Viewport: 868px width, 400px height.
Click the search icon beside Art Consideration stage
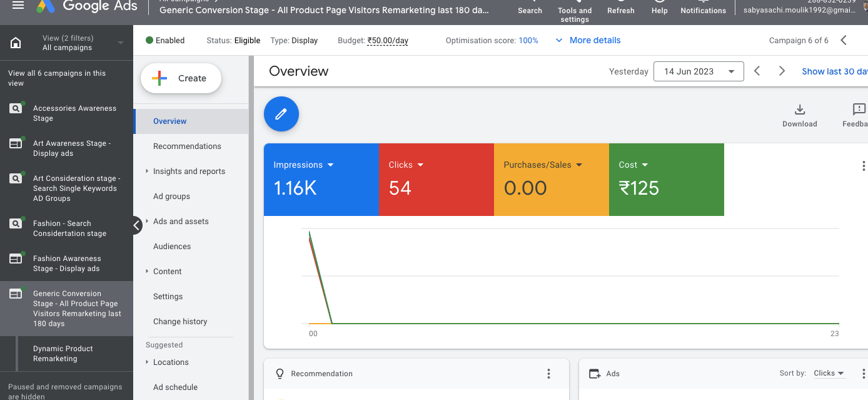(16, 178)
